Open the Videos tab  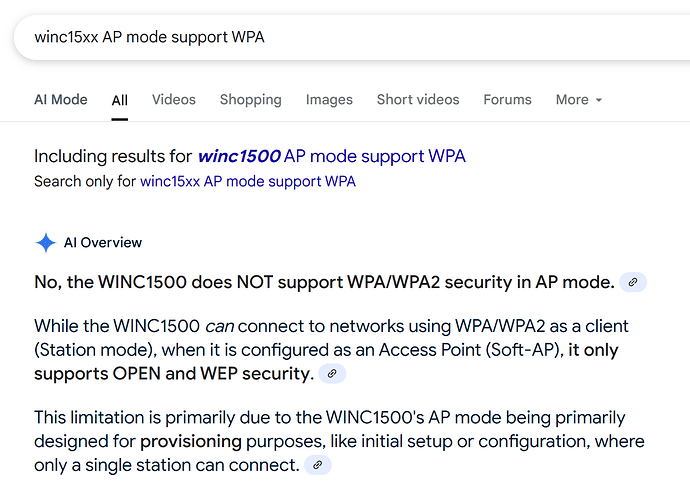[x=174, y=100]
